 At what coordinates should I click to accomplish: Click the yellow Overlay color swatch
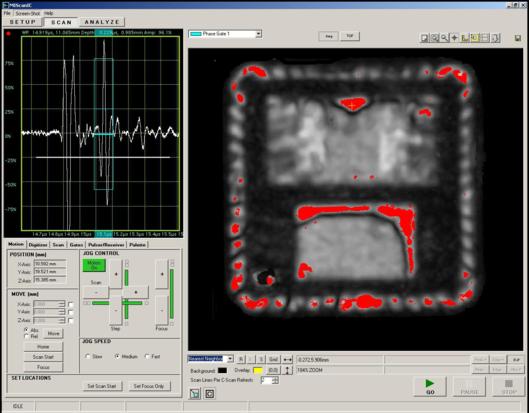click(258, 370)
